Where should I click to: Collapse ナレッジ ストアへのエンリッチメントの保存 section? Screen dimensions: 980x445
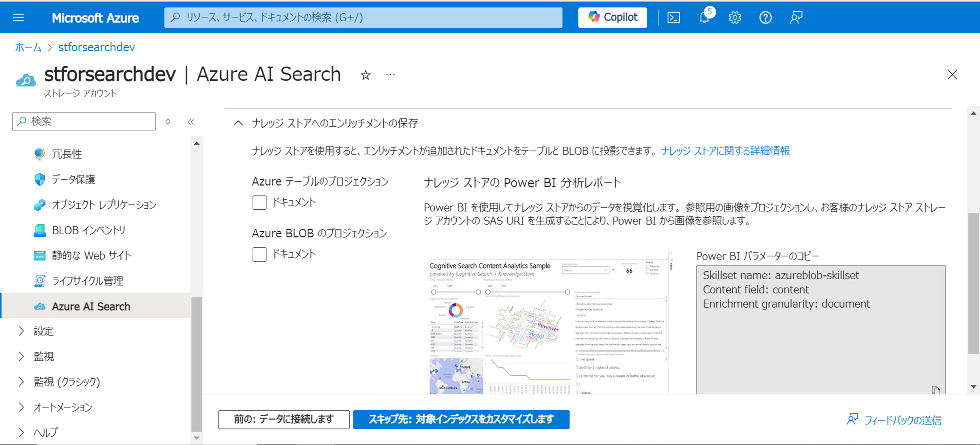238,123
